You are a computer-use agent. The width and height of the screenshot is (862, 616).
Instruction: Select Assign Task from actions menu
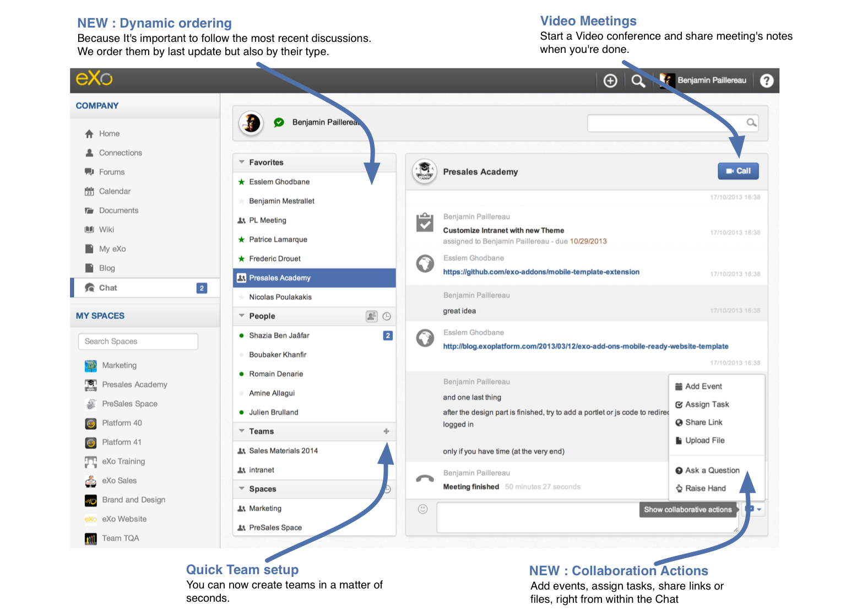pyautogui.click(x=717, y=404)
